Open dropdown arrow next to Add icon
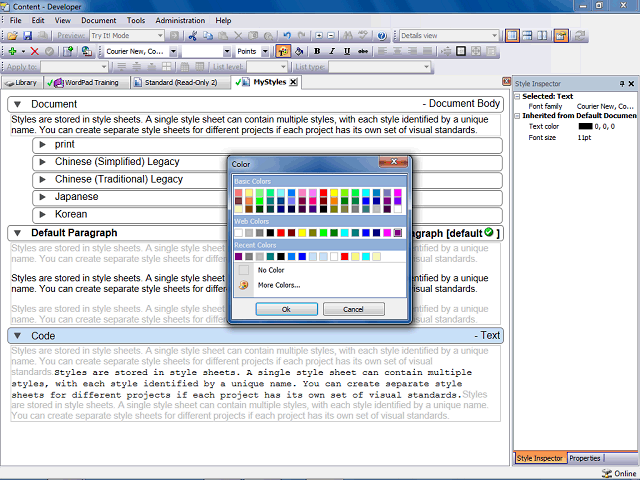Image resolution: width=640 pixels, height=480 pixels. pyautogui.click(x=23, y=51)
